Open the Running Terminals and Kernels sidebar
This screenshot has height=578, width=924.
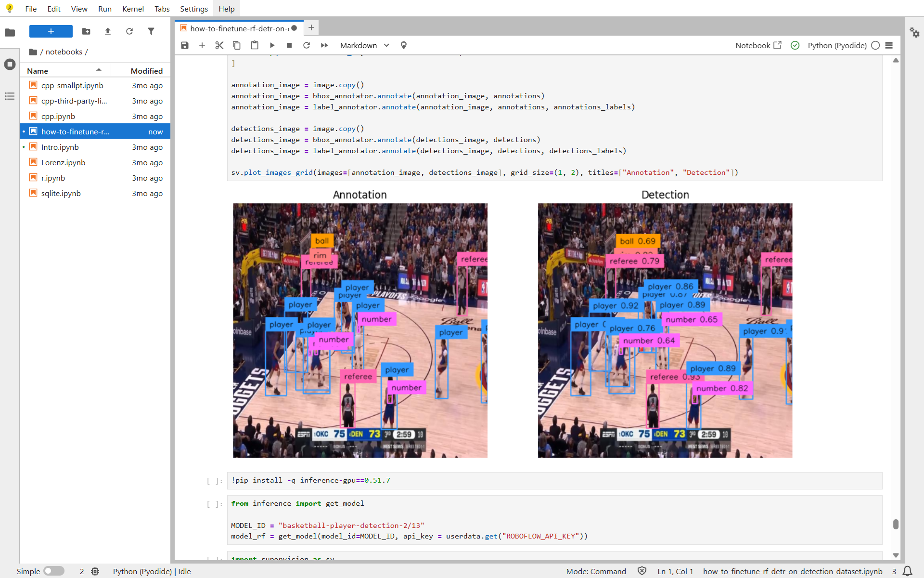(x=10, y=65)
